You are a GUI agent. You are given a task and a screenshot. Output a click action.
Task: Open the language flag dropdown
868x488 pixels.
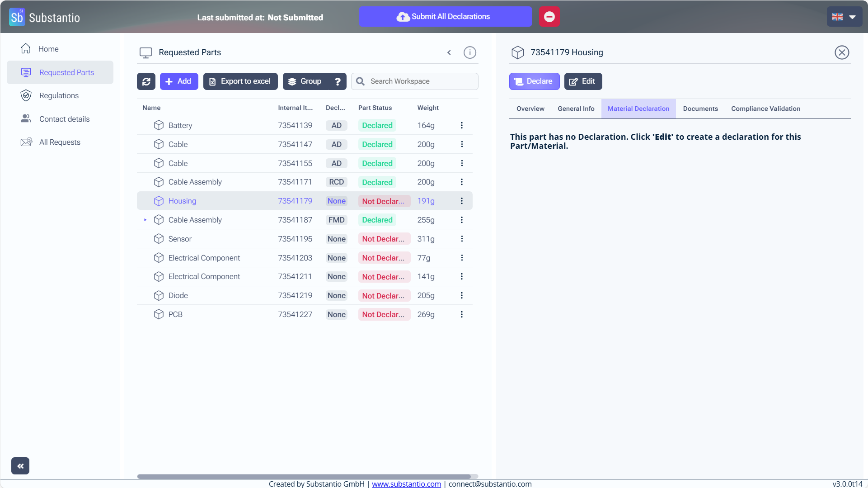coord(844,17)
